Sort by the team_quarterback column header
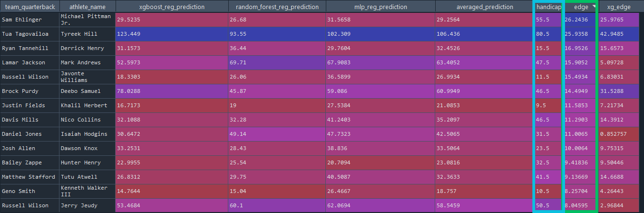The width and height of the screenshot is (644, 213). pos(29,7)
